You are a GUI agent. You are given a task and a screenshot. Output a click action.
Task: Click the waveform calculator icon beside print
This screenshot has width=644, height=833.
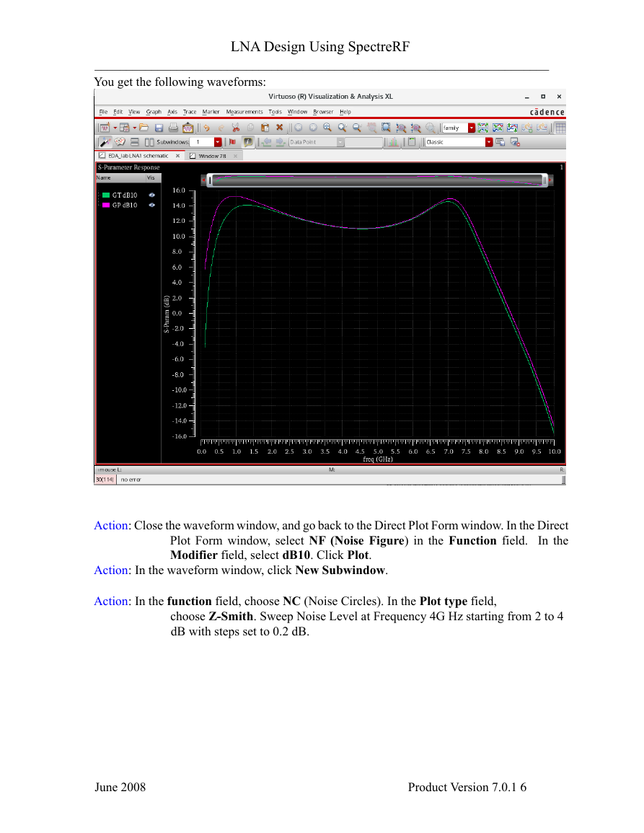point(188,128)
